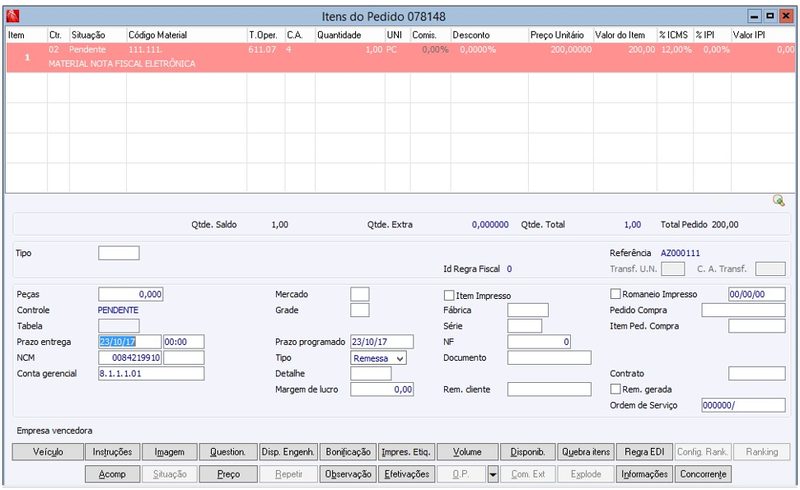Enable the Rem. gerada checkbox
800x490 pixels.
615,389
